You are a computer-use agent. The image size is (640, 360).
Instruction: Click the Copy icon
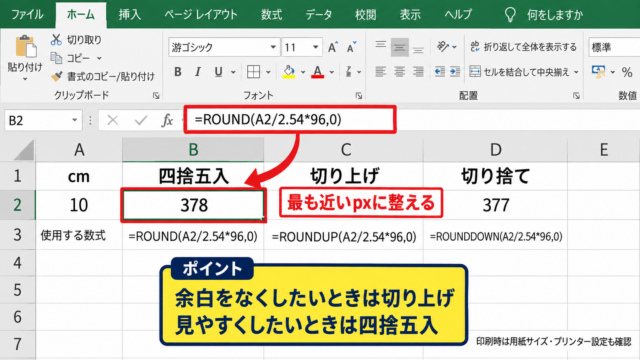click(56, 58)
